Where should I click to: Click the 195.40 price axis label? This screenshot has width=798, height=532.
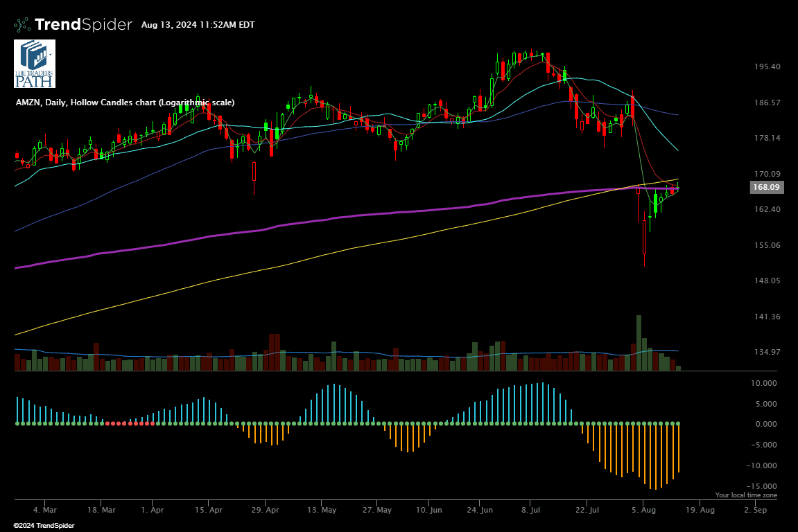tap(767, 66)
